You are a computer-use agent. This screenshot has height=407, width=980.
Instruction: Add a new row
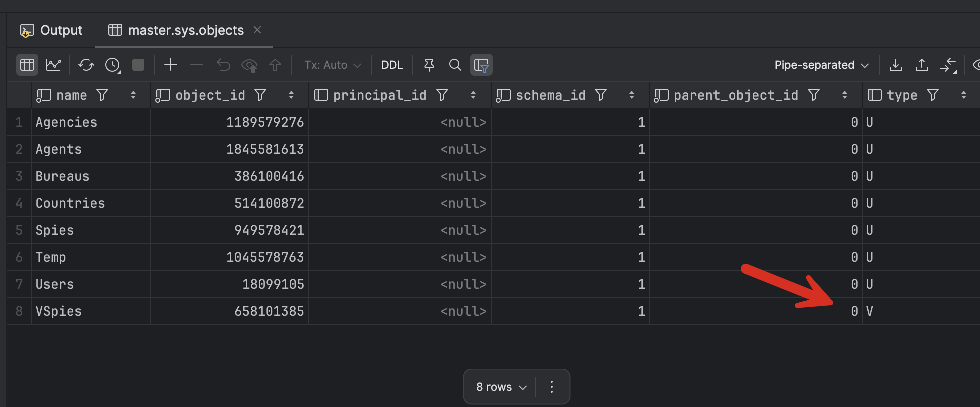[171, 65]
